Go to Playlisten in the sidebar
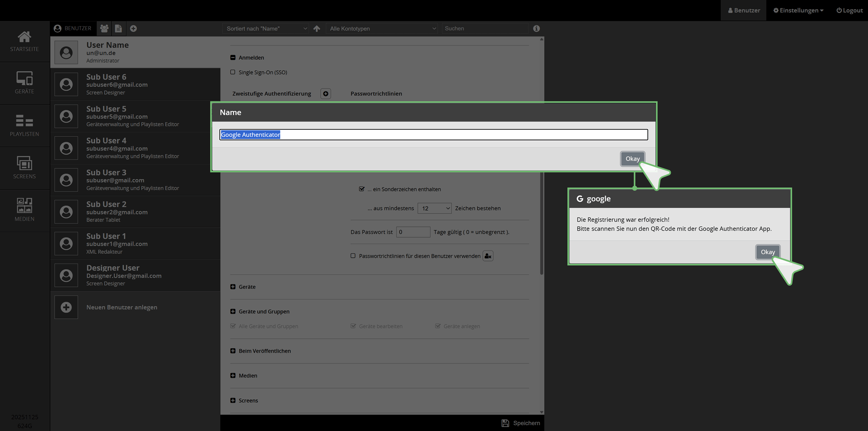The width and height of the screenshot is (868, 431). pos(24,125)
